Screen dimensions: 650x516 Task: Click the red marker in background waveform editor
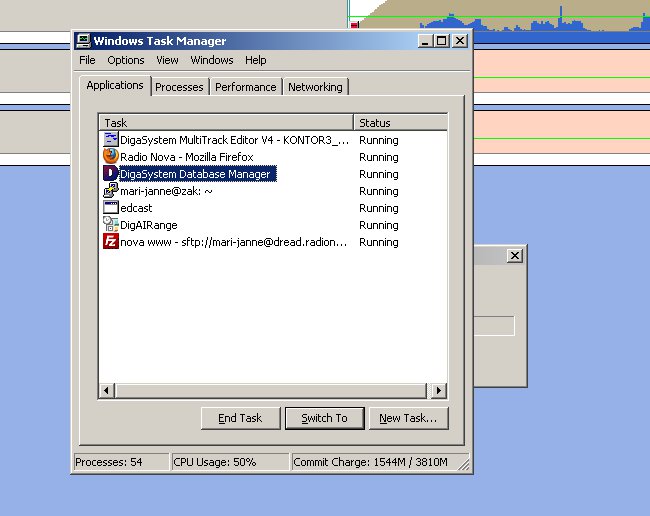(354, 25)
